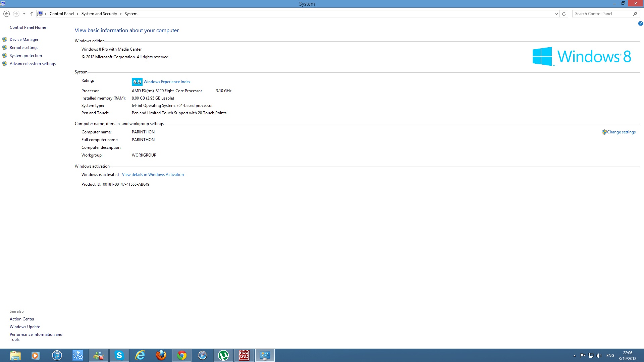
Task: Click the Search Control Panel field
Action: click(x=602, y=14)
